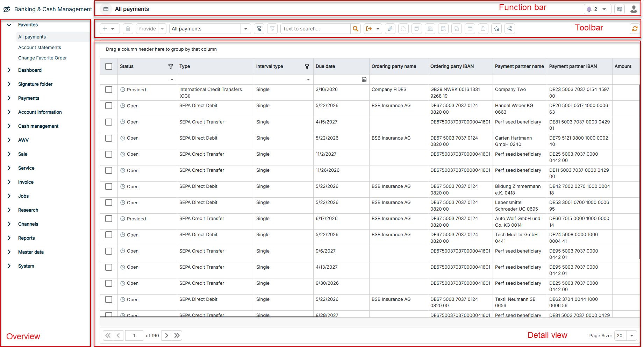Click the Provide button
The width and height of the screenshot is (644, 347).
click(x=147, y=29)
